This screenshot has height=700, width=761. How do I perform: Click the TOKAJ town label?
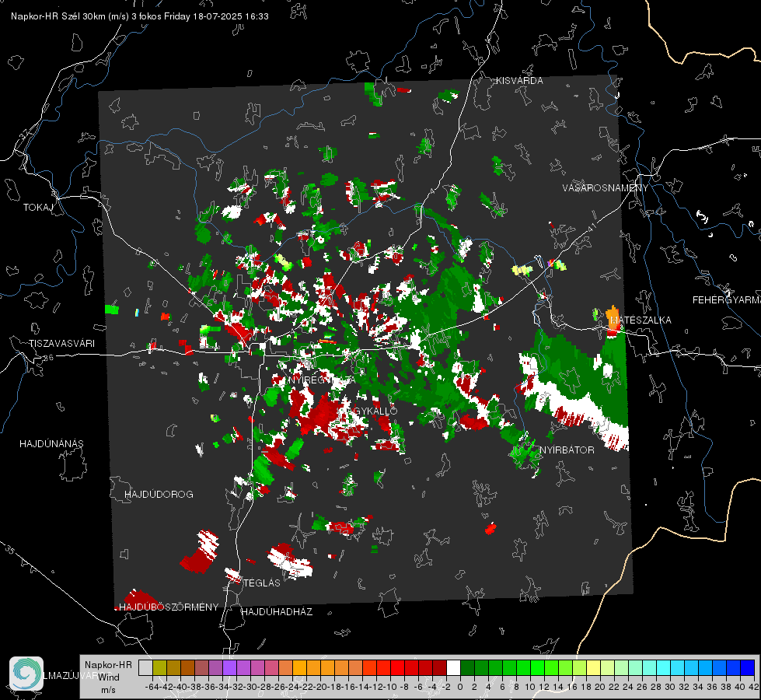[38, 208]
